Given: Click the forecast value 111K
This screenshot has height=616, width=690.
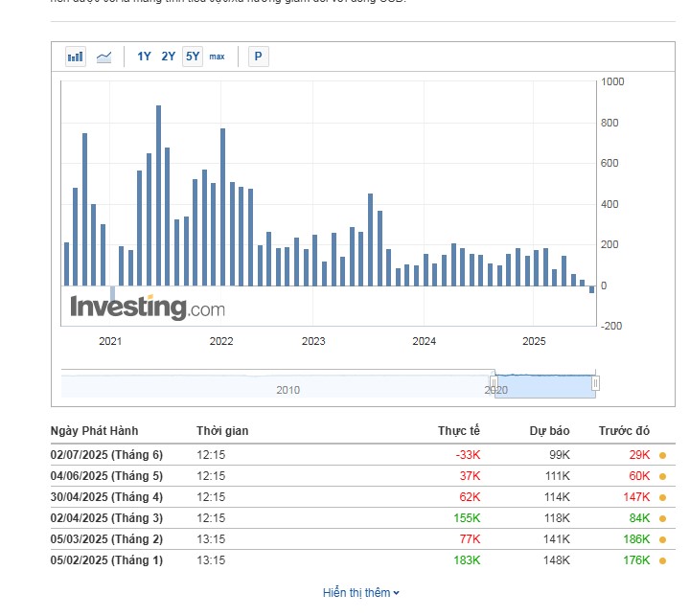Looking at the screenshot, I should [557, 476].
